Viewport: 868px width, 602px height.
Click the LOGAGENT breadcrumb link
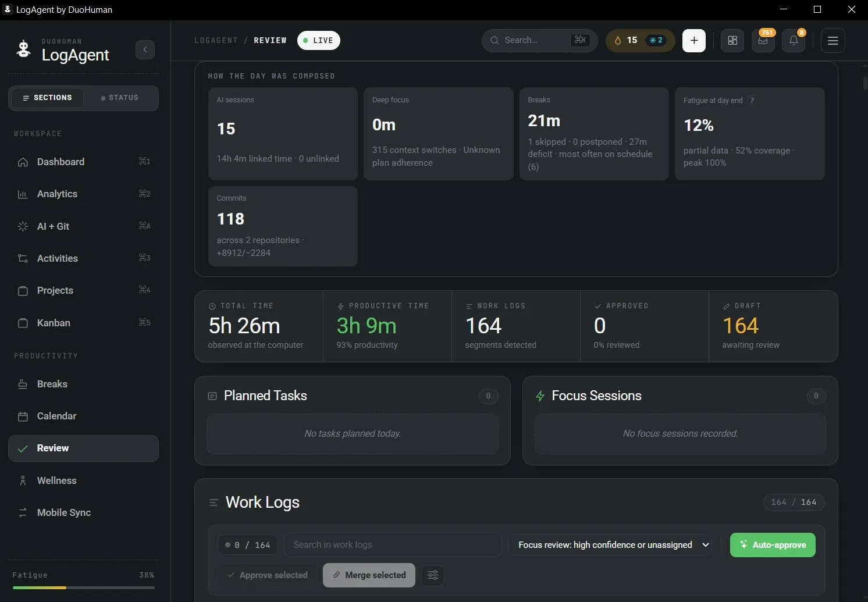[216, 40]
